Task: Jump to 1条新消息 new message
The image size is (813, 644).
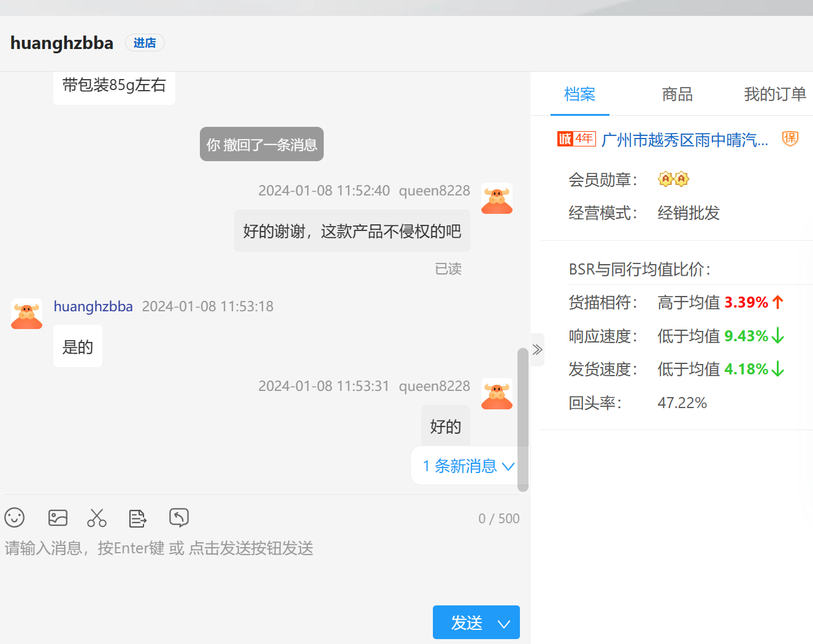Action: point(468,466)
